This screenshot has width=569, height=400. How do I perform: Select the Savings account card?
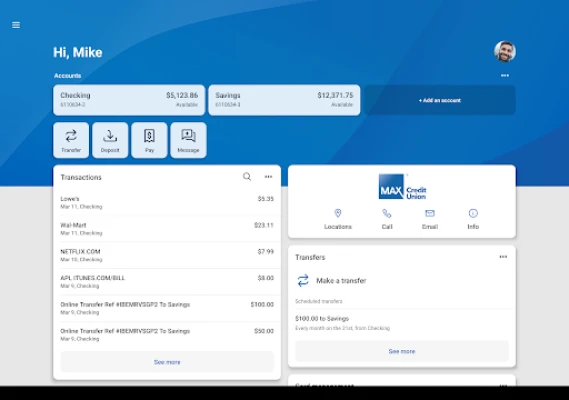point(284,100)
